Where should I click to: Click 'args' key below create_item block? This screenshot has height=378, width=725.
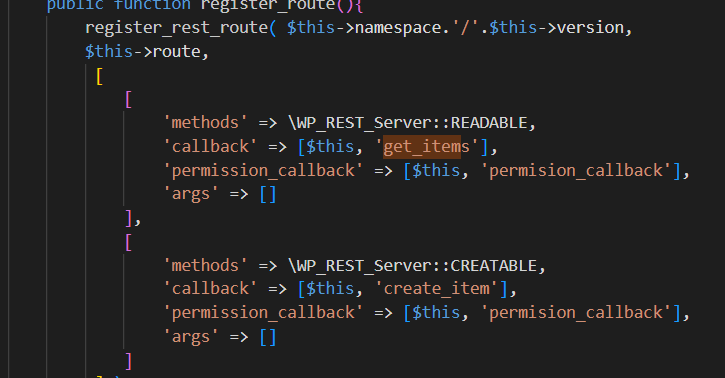pyautogui.click(x=191, y=337)
